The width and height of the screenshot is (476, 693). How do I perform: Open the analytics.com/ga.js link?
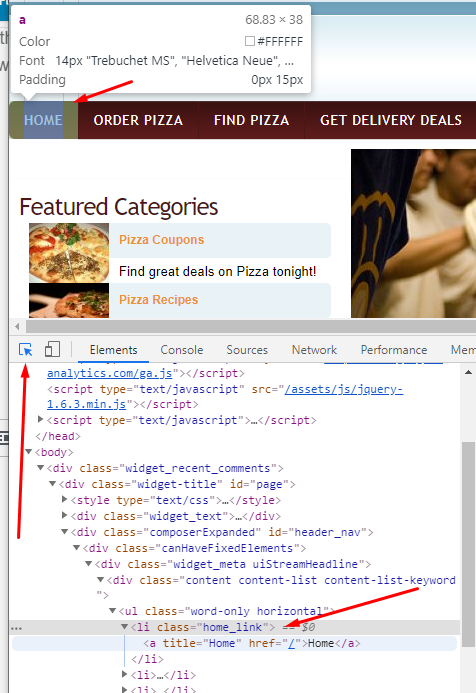point(110,373)
